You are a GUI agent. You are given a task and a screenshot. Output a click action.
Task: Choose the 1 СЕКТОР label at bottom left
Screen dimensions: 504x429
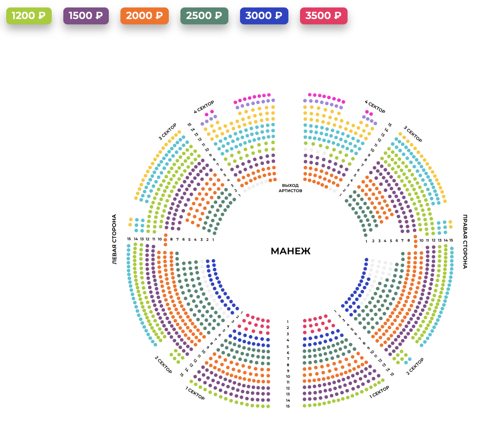pyautogui.click(x=195, y=393)
